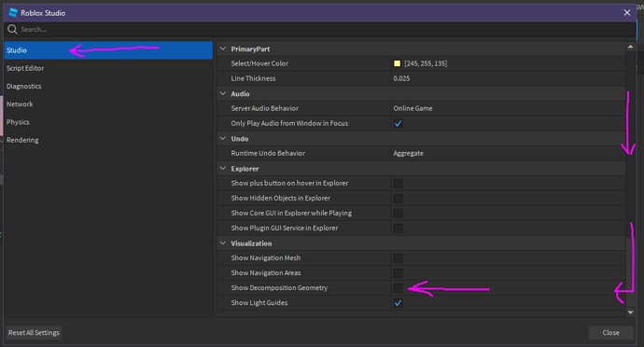
Task: Click the scrollbar down arrow
Action: point(630,312)
